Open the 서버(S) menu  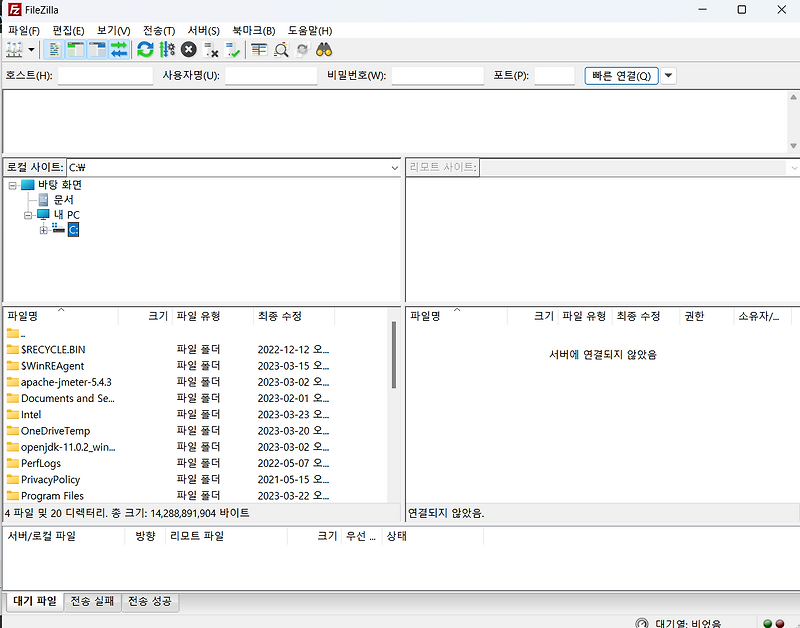pyautogui.click(x=204, y=31)
